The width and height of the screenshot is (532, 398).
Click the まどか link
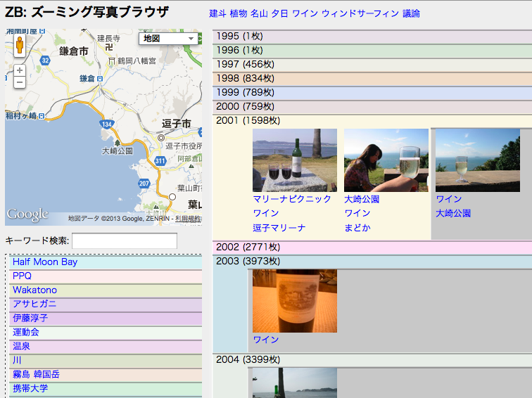click(357, 228)
